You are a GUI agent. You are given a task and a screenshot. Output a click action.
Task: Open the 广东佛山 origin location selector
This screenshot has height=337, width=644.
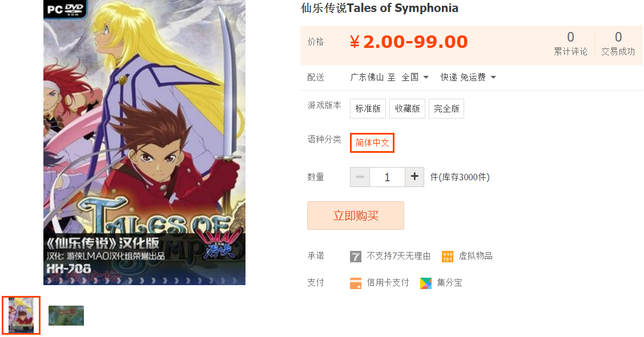tap(367, 77)
